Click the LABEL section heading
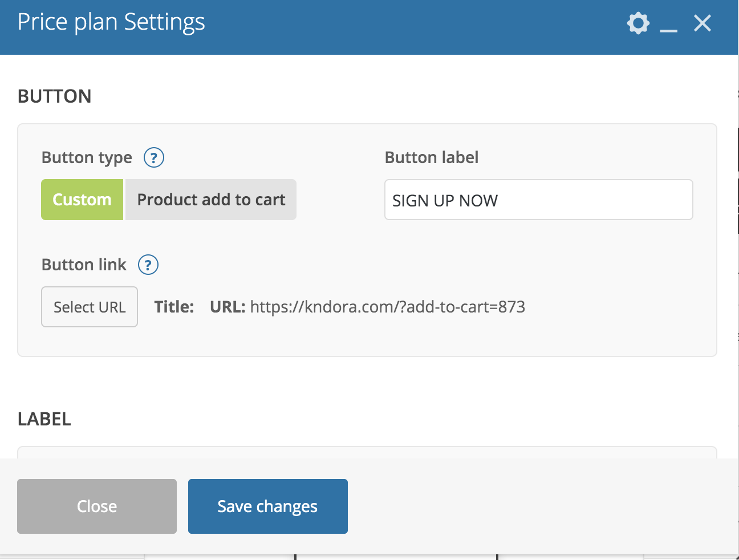Image resolution: width=739 pixels, height=560 pixels. point(44,419)
